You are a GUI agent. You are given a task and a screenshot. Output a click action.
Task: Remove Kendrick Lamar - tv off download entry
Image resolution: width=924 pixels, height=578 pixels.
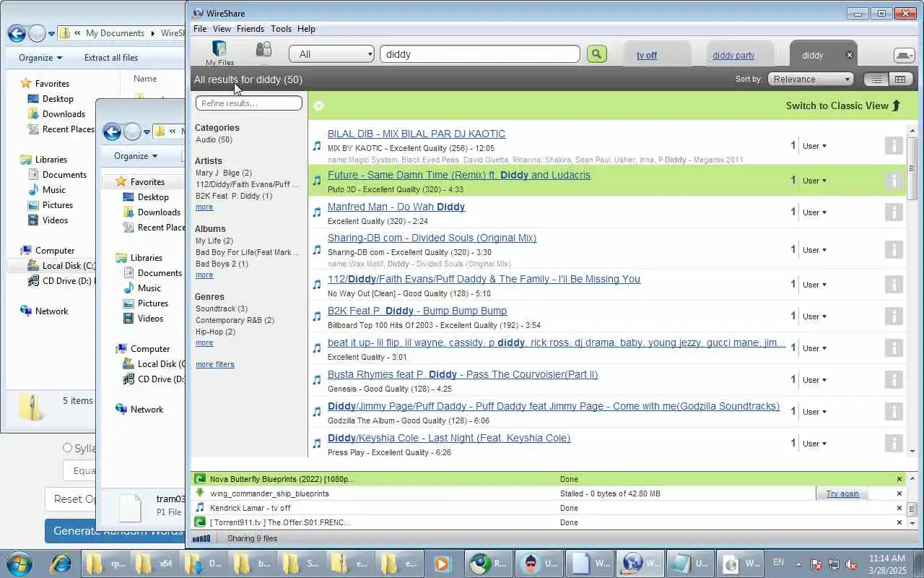pos(899,508)
